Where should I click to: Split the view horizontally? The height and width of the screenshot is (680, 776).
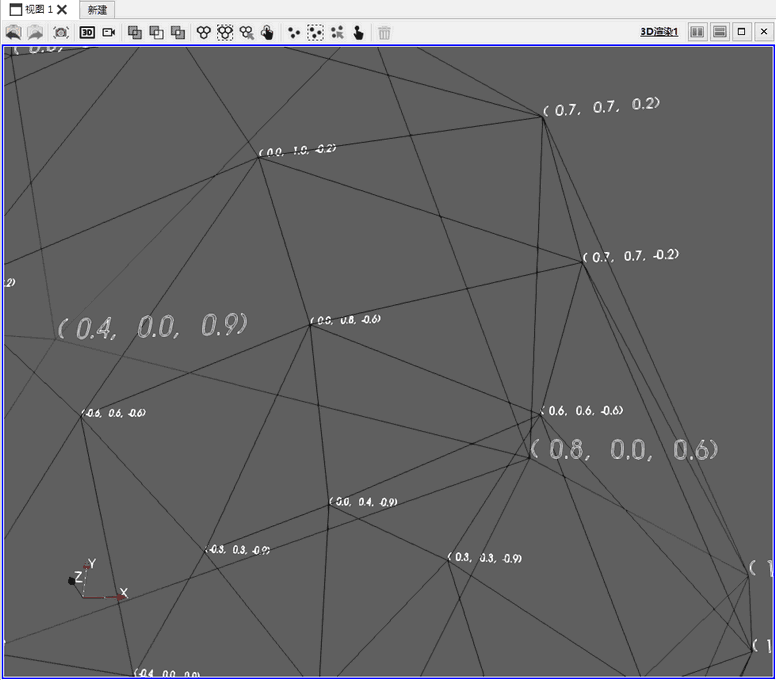(x=697, y=32)
